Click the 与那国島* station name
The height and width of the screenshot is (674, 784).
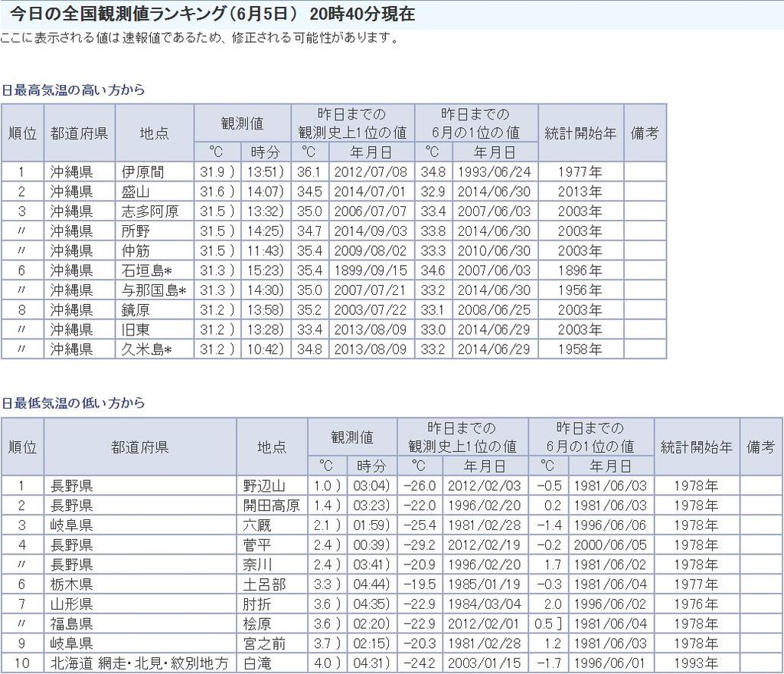[x=154, y=290]
